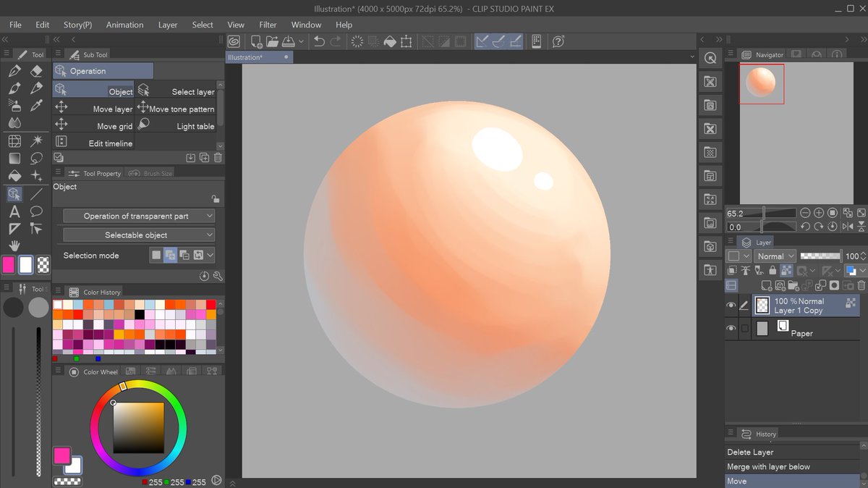Select the Auto select magic wand tool

(x=36, y=140)
